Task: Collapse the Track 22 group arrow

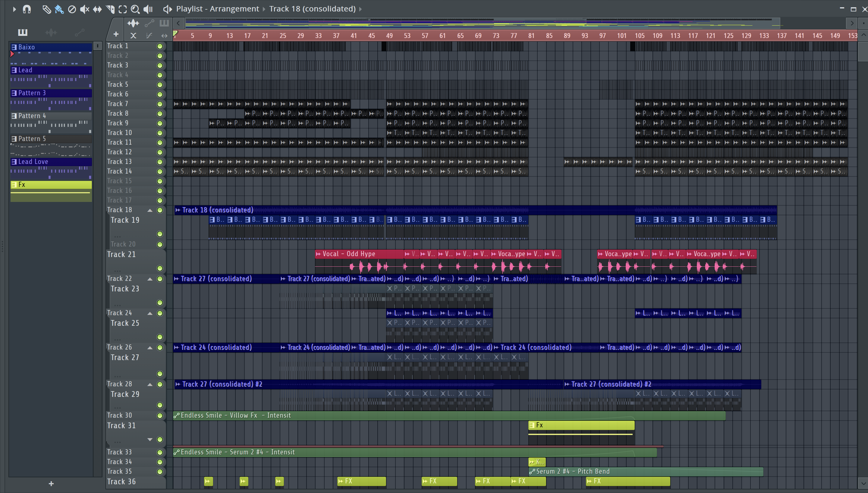Action: pyautogui.click(x=149, y=279)
